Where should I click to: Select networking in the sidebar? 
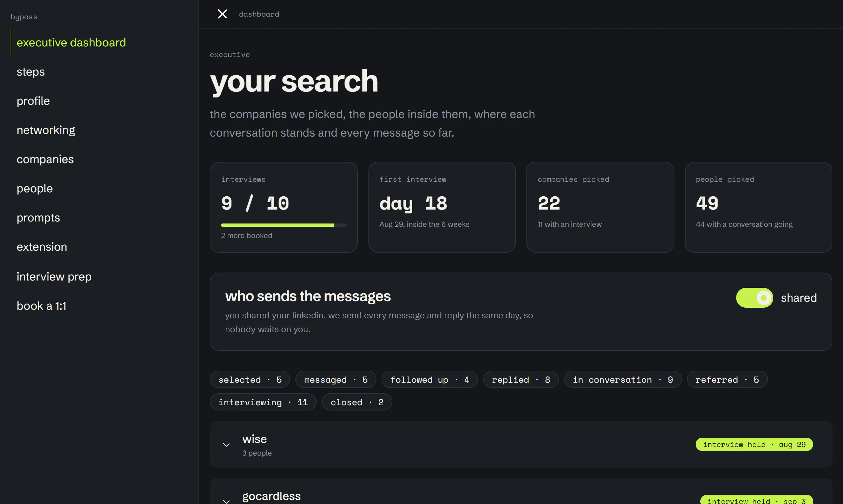pyautogui.click(x=46, y=130)
